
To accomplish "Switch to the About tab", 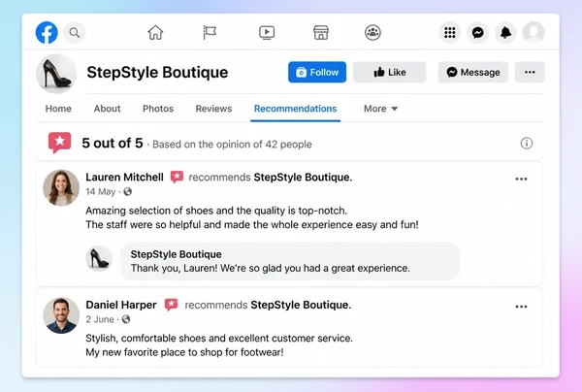I will tap(107, 109).
